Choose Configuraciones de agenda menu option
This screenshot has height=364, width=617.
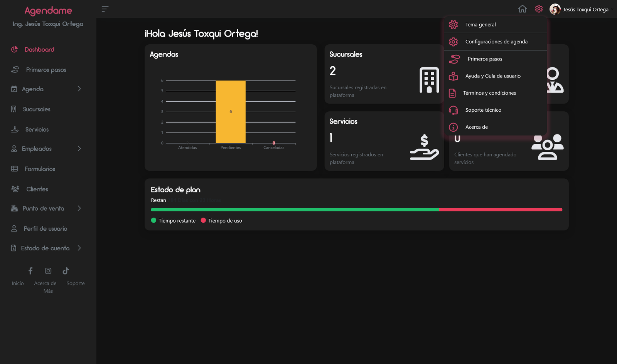tap(496, 42)
